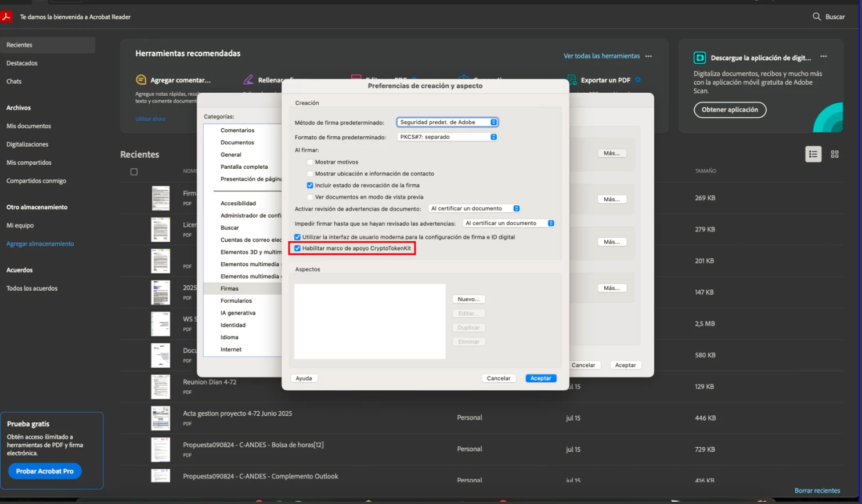Select the Formularios category
This screenshot has height=504, width=862.
tap(236, 301)
